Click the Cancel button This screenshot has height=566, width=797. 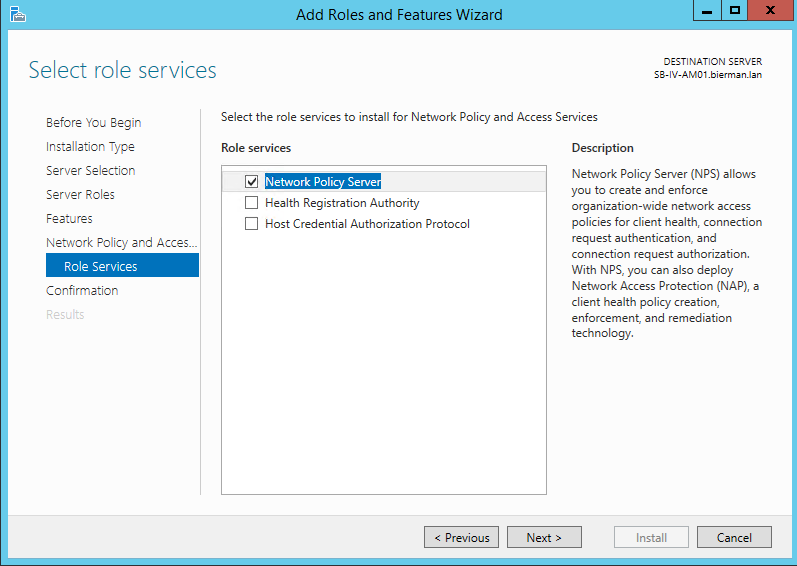[734, 537]
